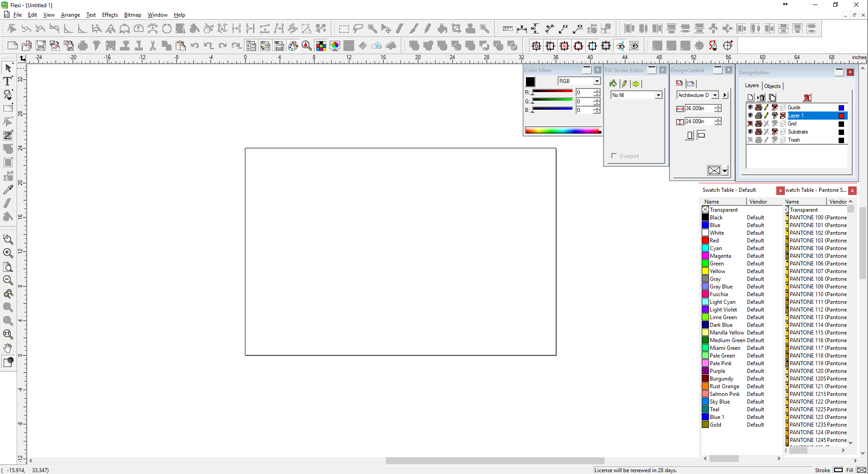Select the Zoom Out magnifier tool

(x=8, y=280)
